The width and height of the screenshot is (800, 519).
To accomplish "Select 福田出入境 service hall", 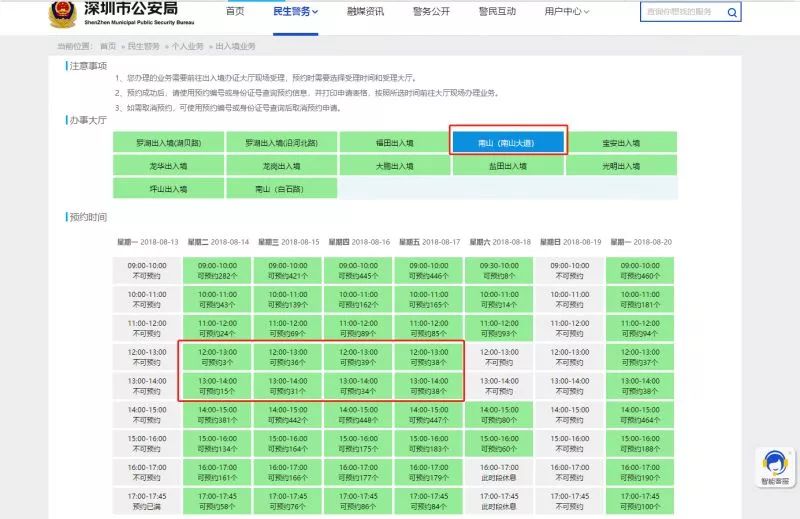I will [x=395, y=143].
